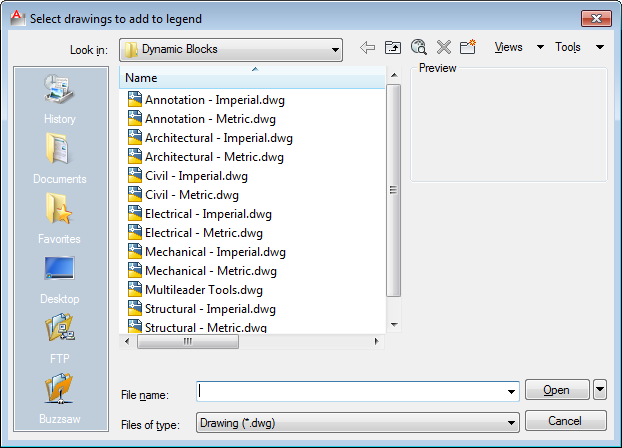Create New Folder icon

click(x=468, y=48)
